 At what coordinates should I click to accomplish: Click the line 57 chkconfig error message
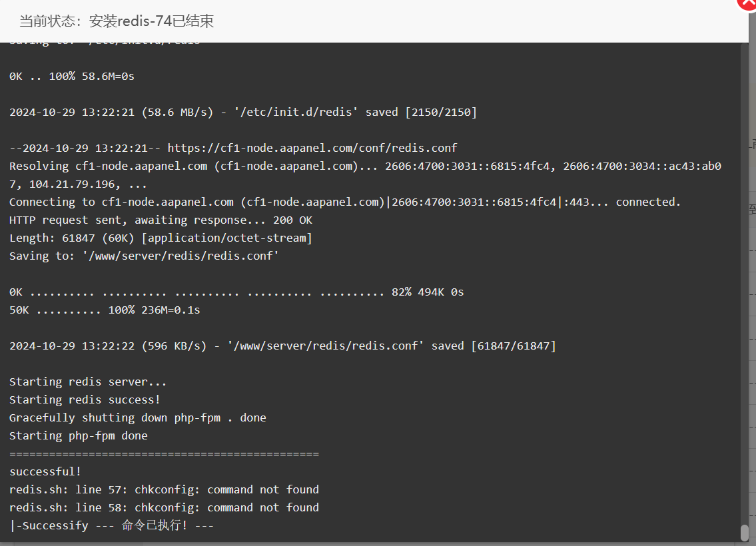164,489
